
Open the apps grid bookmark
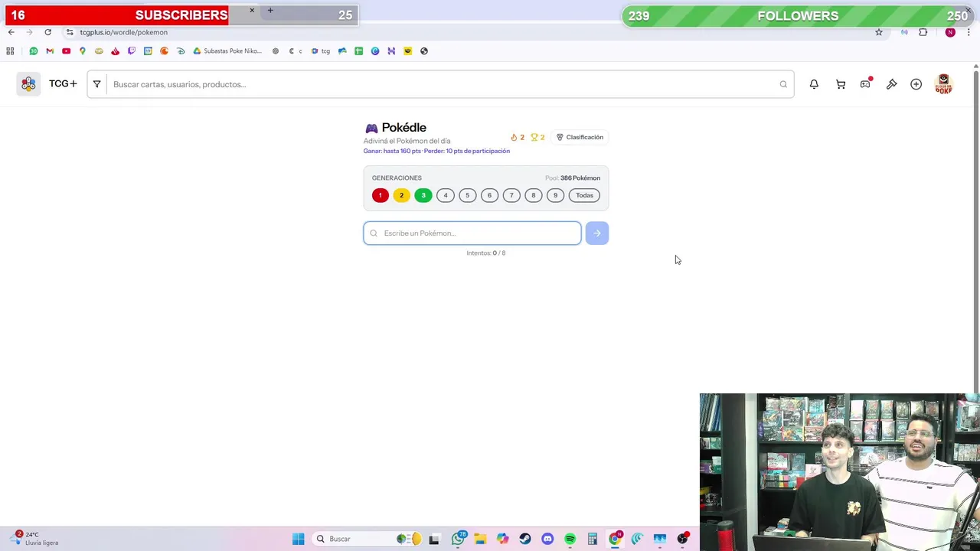tap(10, 51)
